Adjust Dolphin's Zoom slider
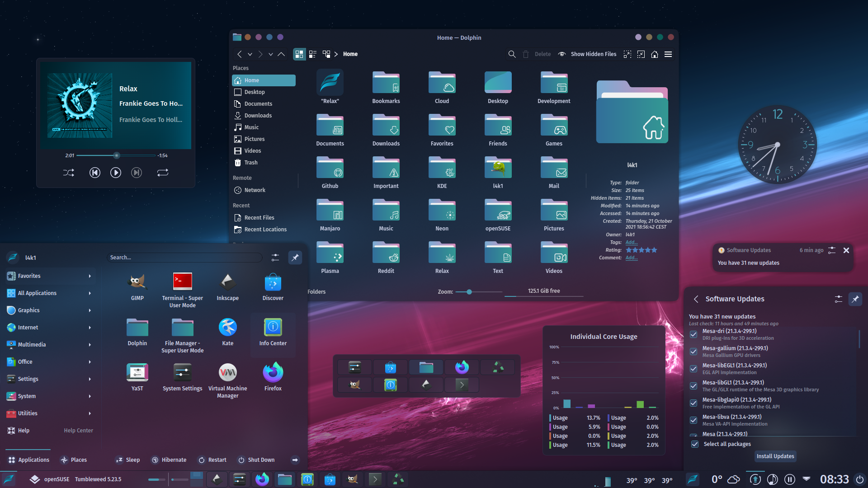 click(x=478, y=292)
